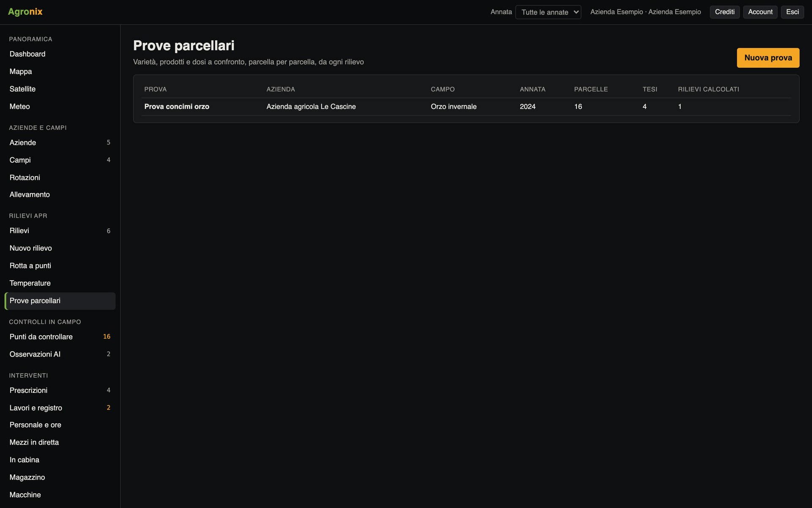
Task: Open the Annata year dropdown
Action: click(x=548, y=12)
